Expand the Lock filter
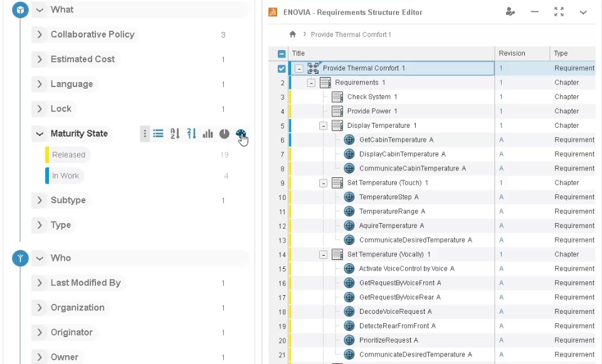This screenshot has height=364, width=602. tap(39, 108)
